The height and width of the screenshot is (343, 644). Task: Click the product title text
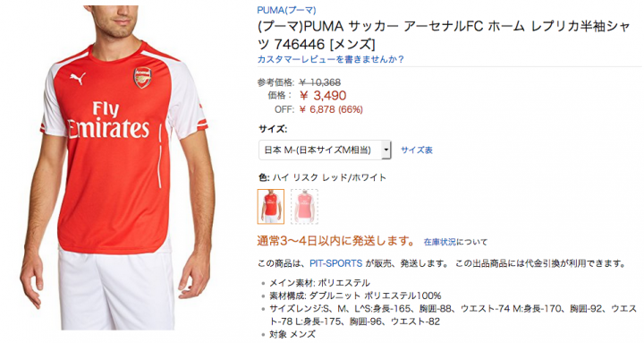(444, 35)
